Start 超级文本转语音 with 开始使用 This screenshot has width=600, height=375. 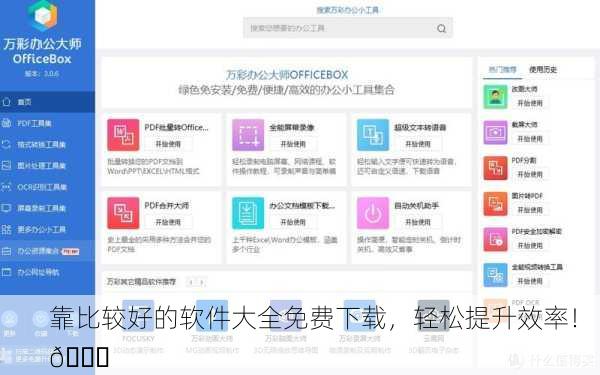coord(418,144)
